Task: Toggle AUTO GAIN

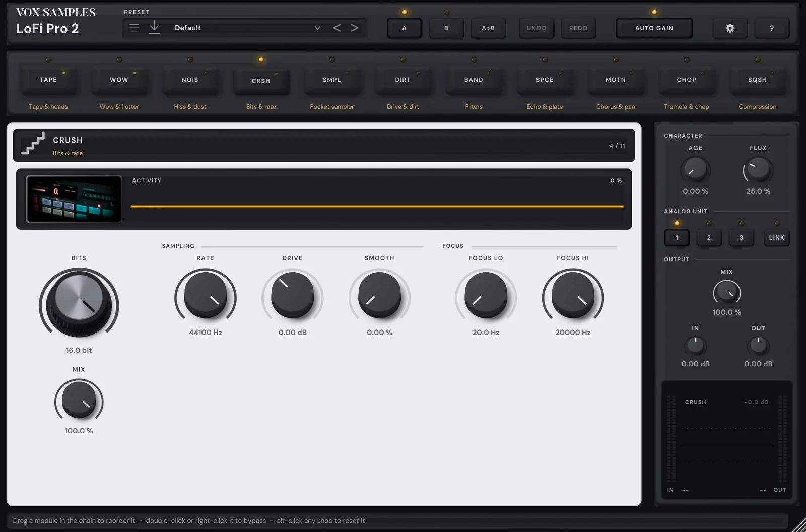Action: pyautogui.click(x=654, y=28)
